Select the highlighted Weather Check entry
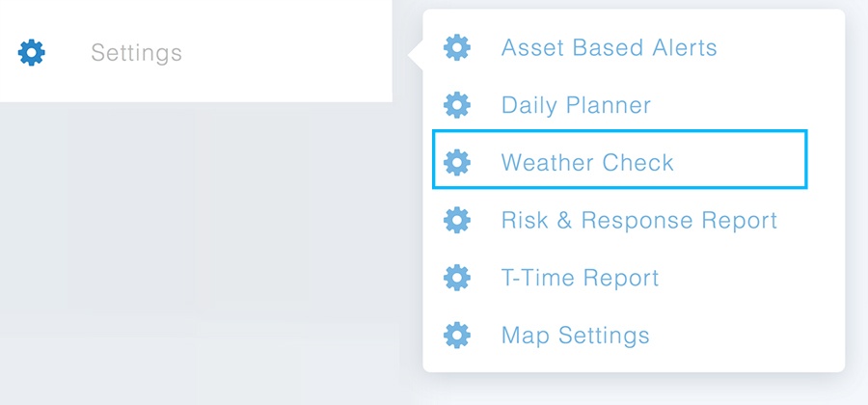This screenshot has height=405, width=868. (619, 160)
